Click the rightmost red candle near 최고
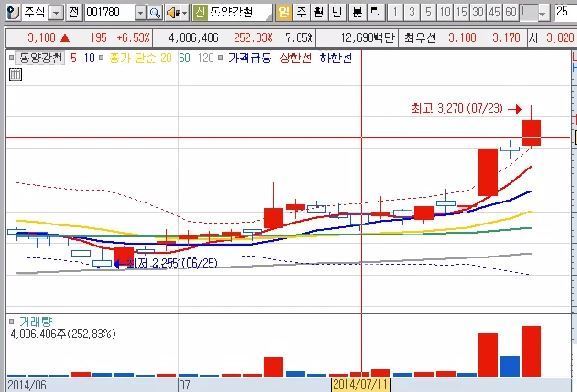Viewport: 577px width, 392px height. coord(531,133)
